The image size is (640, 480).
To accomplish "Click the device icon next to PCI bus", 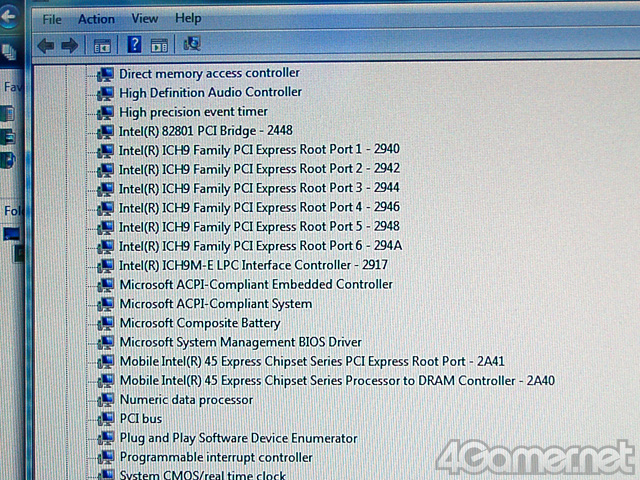I will tap(105, 419).
